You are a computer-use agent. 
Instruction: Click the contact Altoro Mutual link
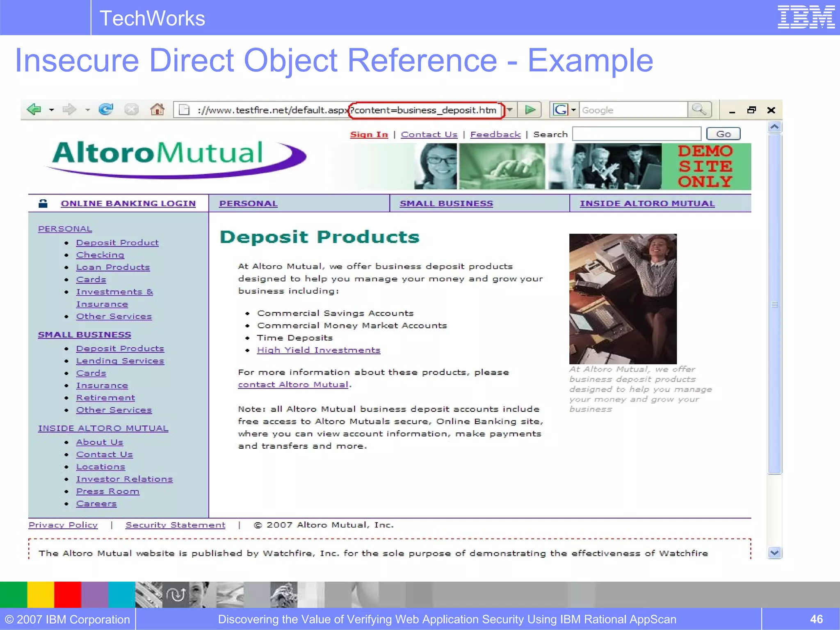[x=293, y=385]
